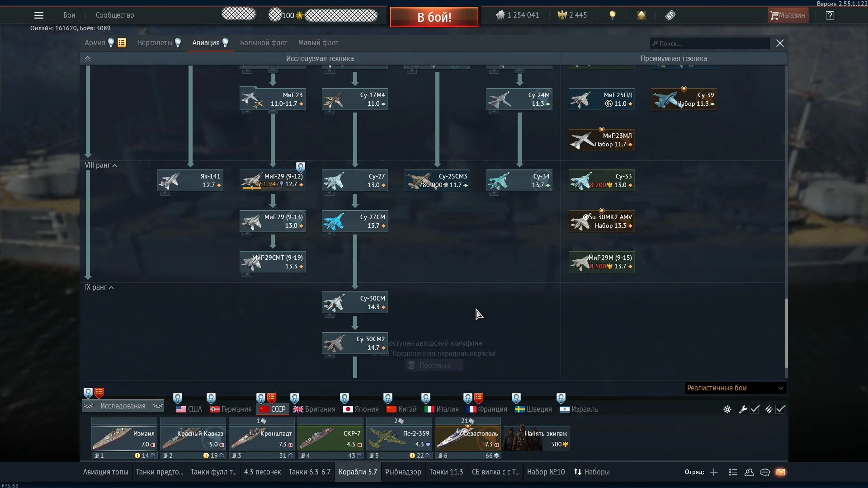Select the МиГ-29 (9-13) card
The height and width of the screenshot is (488, 868).
pyautogui.click(x=273, y=221)
